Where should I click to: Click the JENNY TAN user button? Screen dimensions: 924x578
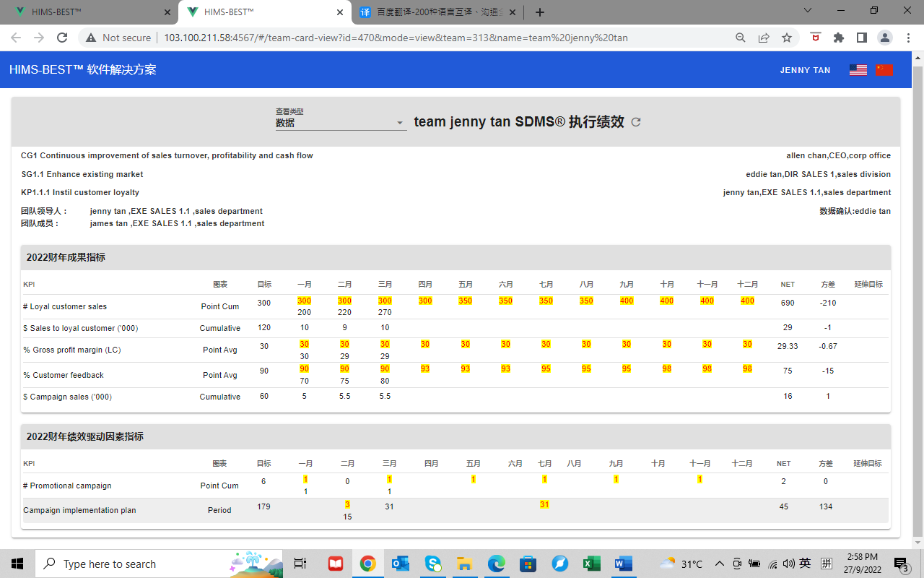point(805,70)
